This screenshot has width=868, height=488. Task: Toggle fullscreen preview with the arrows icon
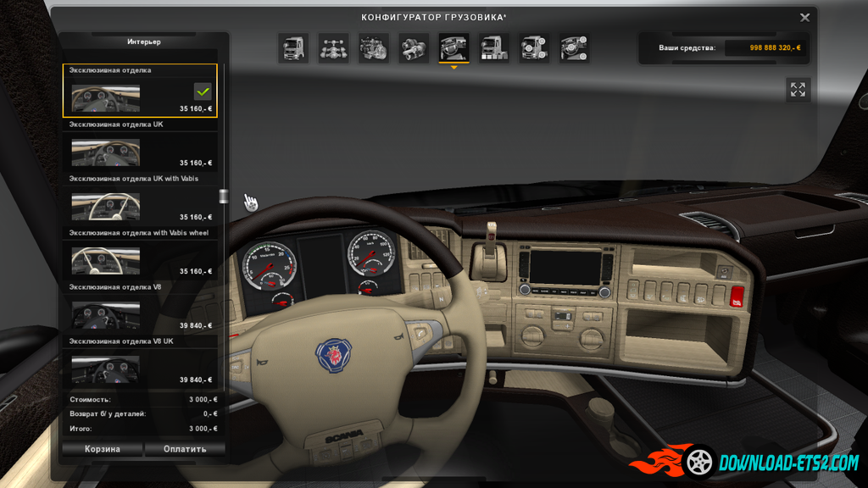click(x=798, y=90)
